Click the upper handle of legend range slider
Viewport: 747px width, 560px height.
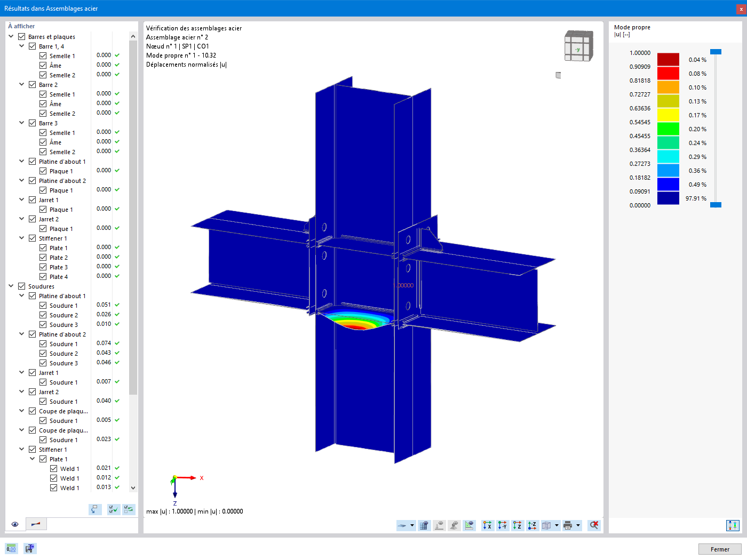[x=716, y=52]
